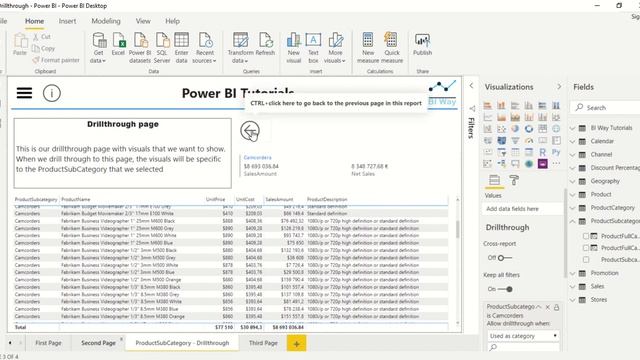The height and width of the screenshot is (360, 640).
Task: Select the map visual
Action: pyautogui.click(x=556, y=129)
